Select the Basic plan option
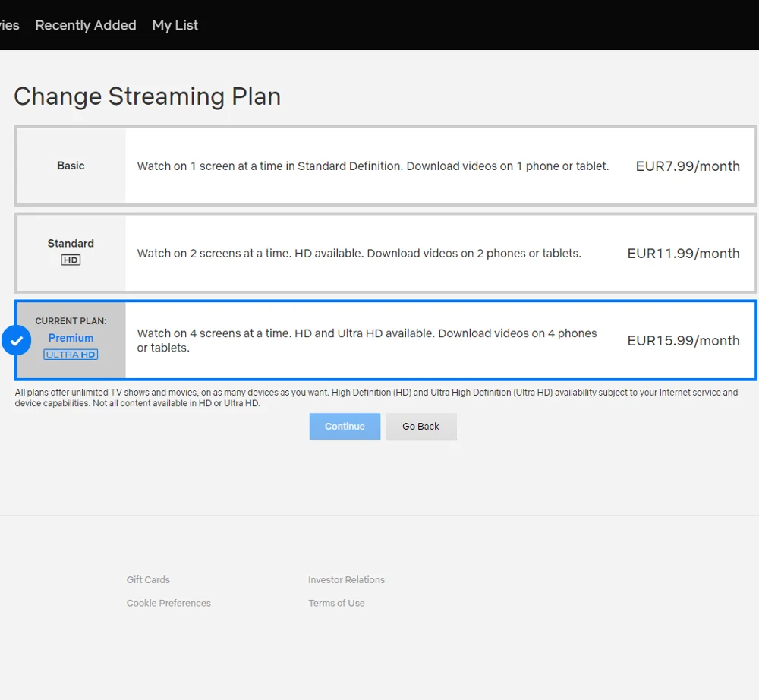Screen dimensions: 759x700 [x=386, y=166]
